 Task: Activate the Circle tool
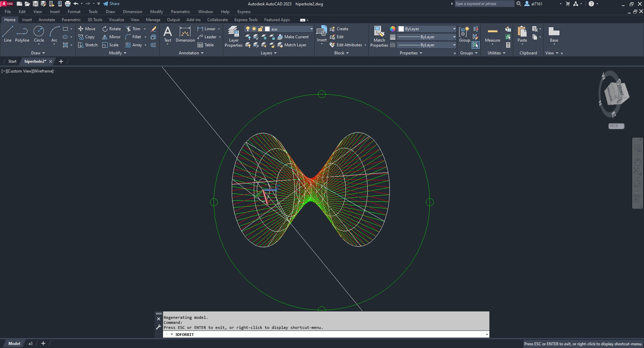(x=39, y=34)
